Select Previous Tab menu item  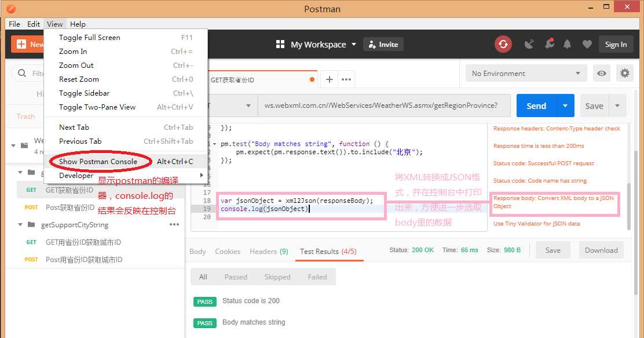click(x=126, y=141)
